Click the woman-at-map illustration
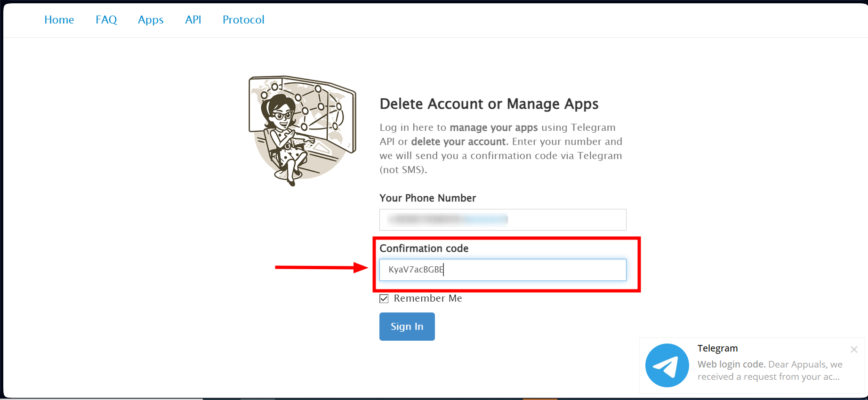This screenshot has height=400, width=868. coord(302,130)
